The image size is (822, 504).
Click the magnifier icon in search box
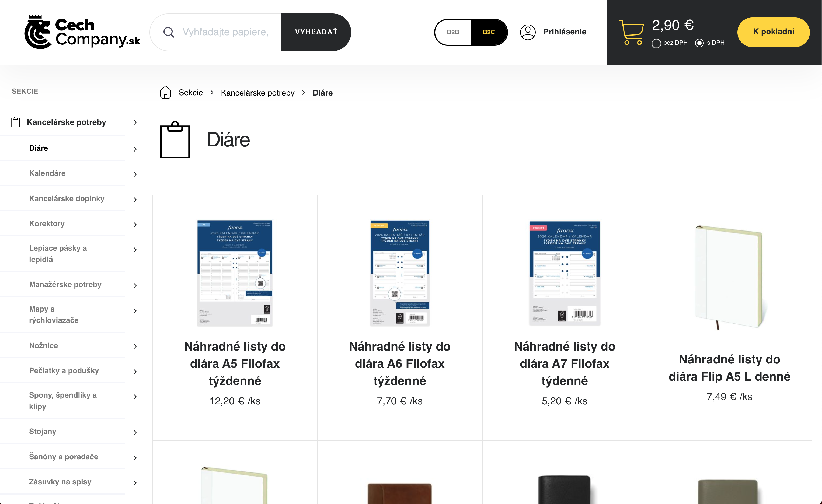point(169,32)
